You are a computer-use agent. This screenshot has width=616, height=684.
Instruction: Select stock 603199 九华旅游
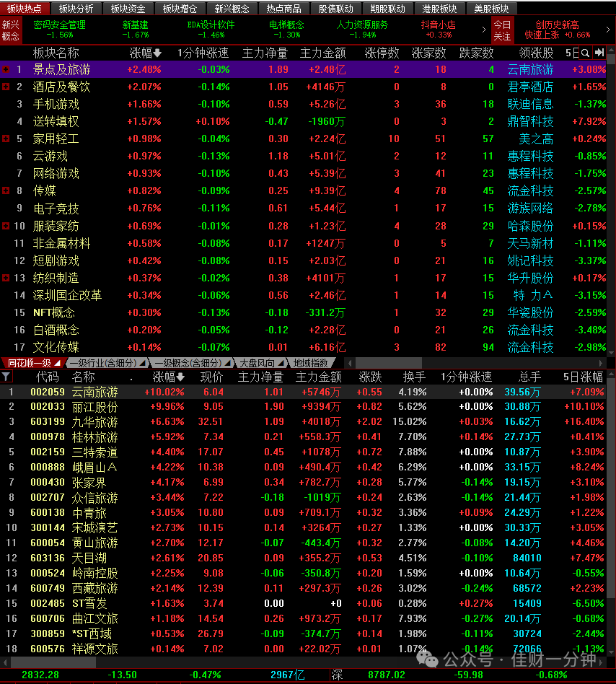303,422
